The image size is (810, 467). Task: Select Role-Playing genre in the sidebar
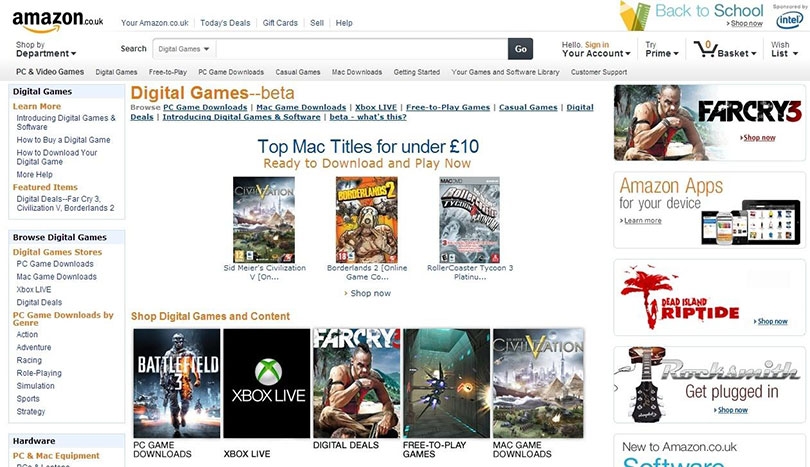pyautogui.click(x=39, y=373)
